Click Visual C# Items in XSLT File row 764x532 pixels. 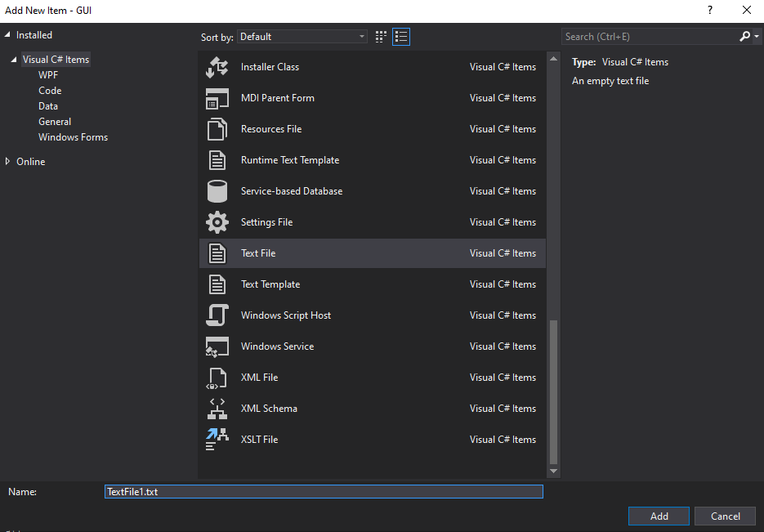coord(503,440)
